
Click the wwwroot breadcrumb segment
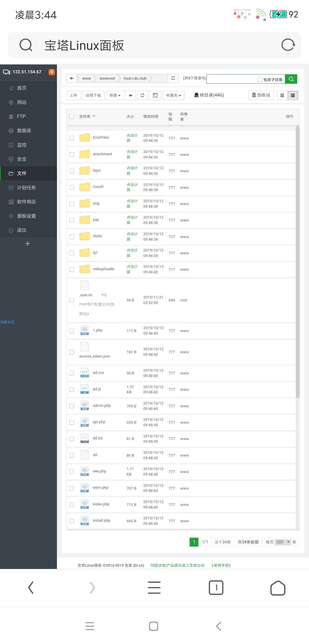107,78
